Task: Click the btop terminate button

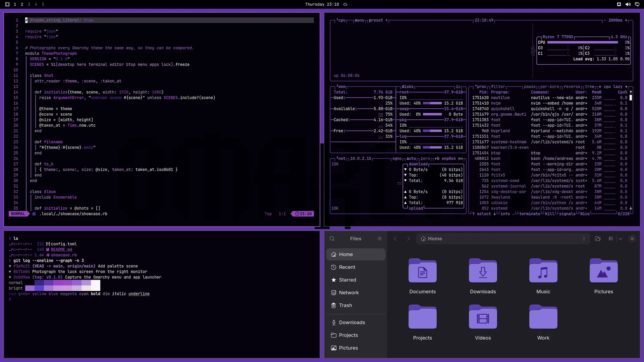Action: pyautogui.click(x=530, y=214)
